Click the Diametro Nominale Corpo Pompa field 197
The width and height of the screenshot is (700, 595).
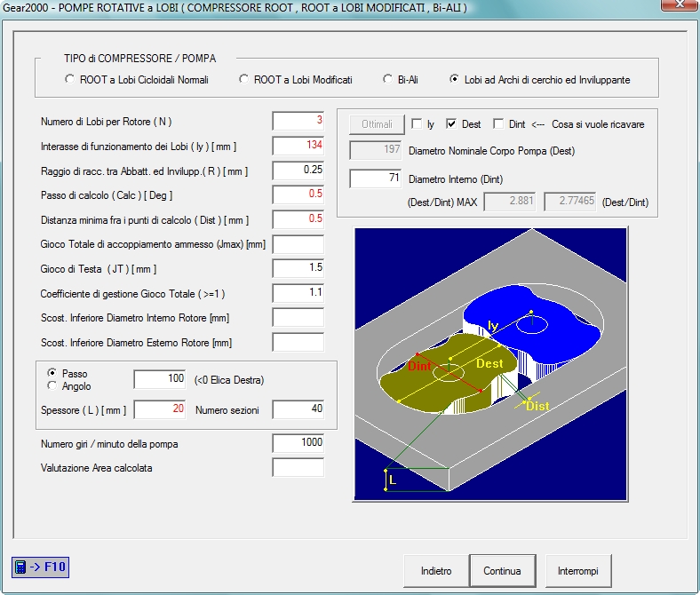(376, 150)
